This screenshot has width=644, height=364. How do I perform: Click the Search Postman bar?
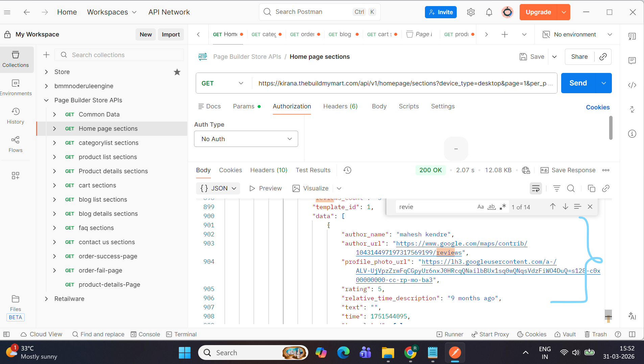click(320, 12)
